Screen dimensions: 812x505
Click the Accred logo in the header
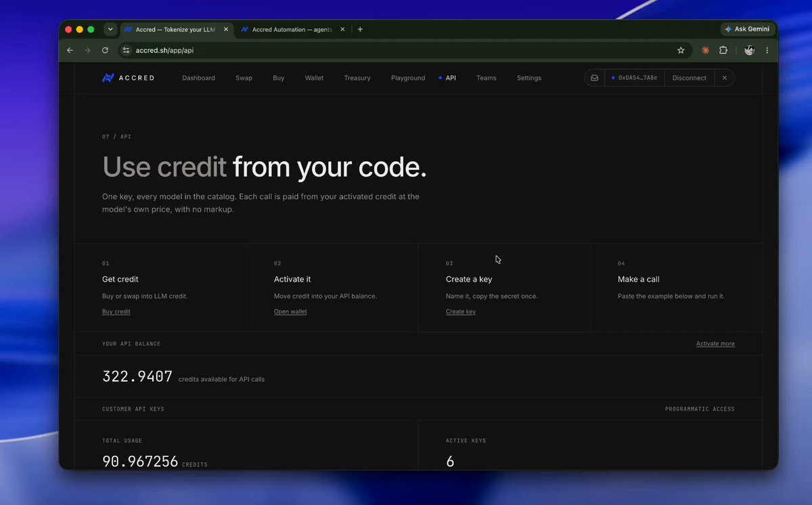(129, 78)
